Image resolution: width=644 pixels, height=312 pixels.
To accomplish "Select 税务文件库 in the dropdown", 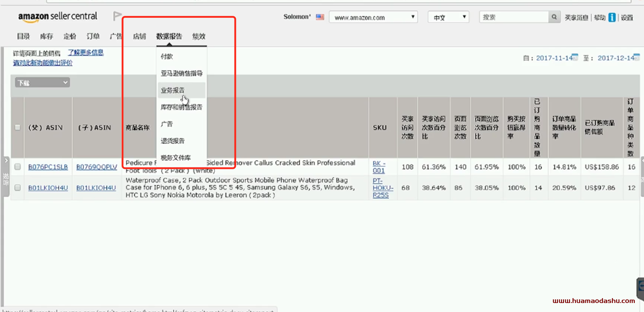I will [176, 158].
